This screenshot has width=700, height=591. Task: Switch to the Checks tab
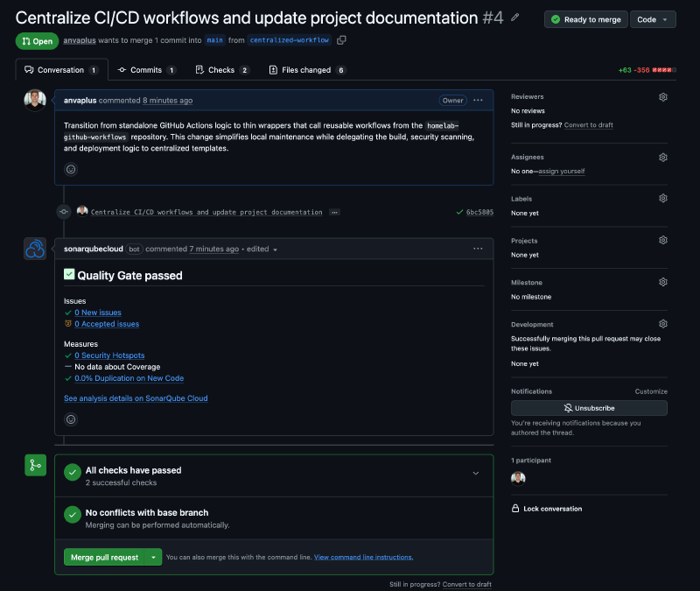[x=221, y=70]
